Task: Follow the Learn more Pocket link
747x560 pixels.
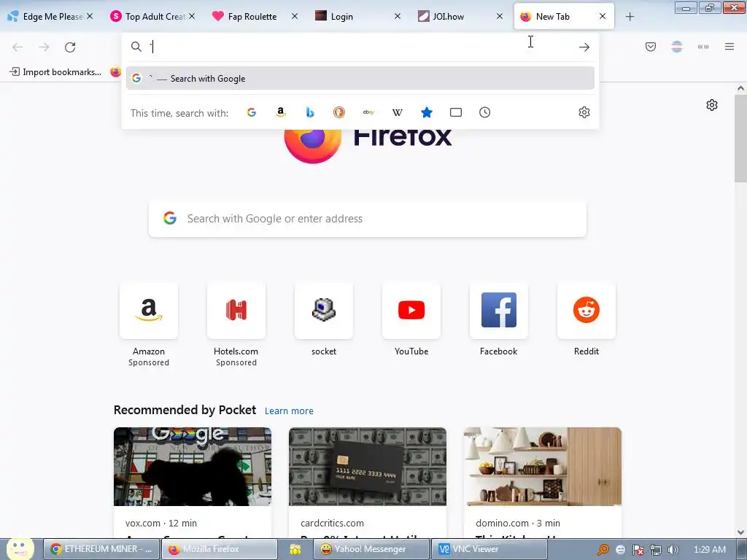Action: point(289,411)
